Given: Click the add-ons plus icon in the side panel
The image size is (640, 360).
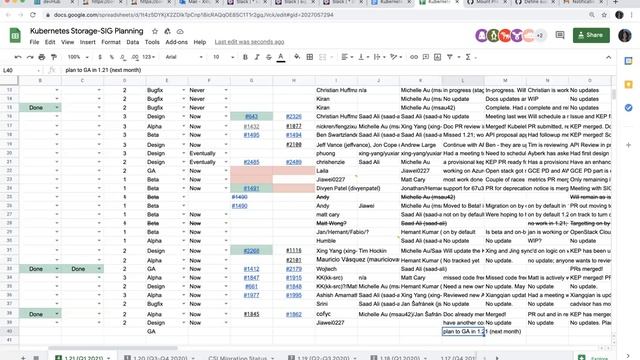Looking at the screenshot, I should [x=629, y=145].
